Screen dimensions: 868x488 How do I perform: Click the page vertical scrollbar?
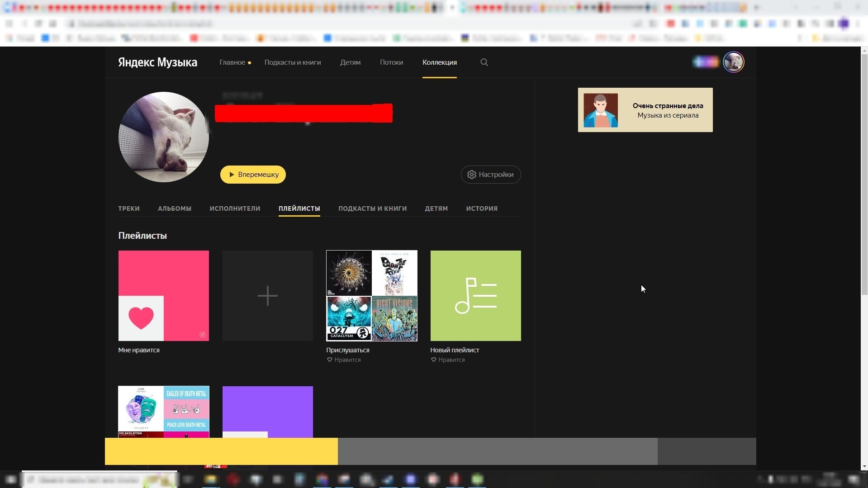tap(864, 181)
